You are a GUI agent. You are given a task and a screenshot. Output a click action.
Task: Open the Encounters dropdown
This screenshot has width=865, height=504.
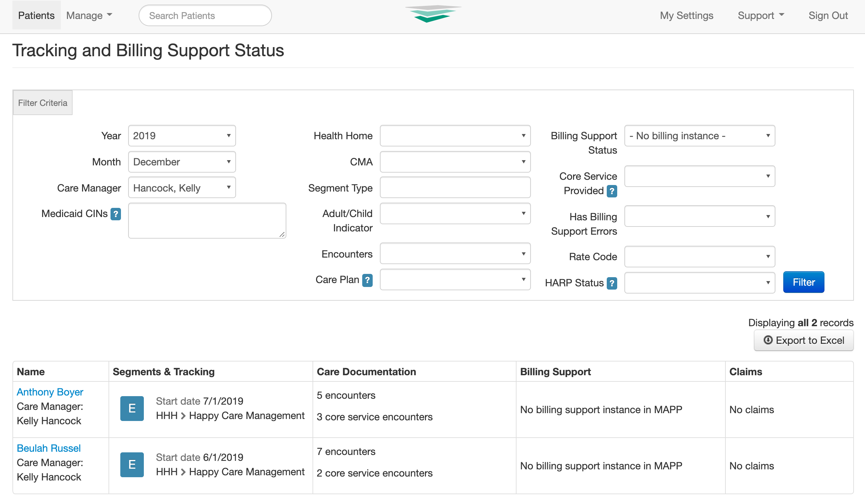coord(455,254)
